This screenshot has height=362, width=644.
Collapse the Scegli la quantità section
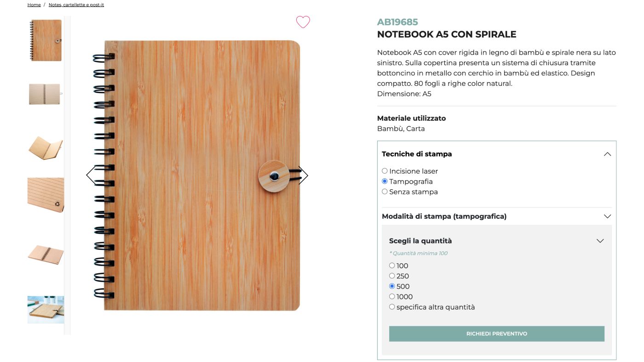point(600,241)
